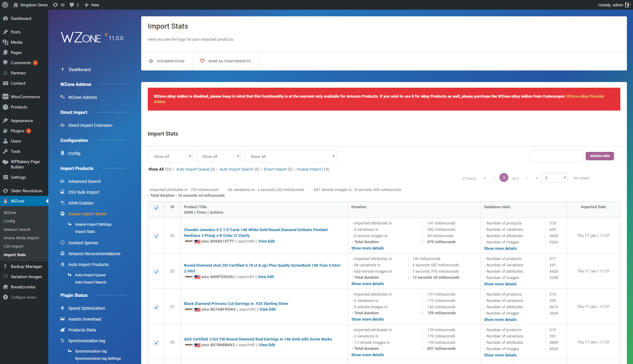The height and width of the screenshot is (364, 633).
Task: Uncheck the row 21 Black Diamond Earrings checkbox
Action: pyautogui.click(x=156, y=307)
